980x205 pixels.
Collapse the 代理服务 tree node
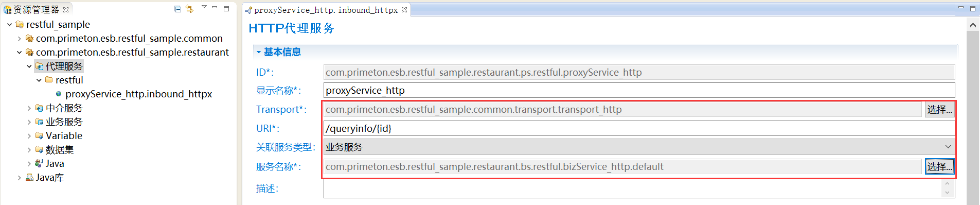click(29, 66)
